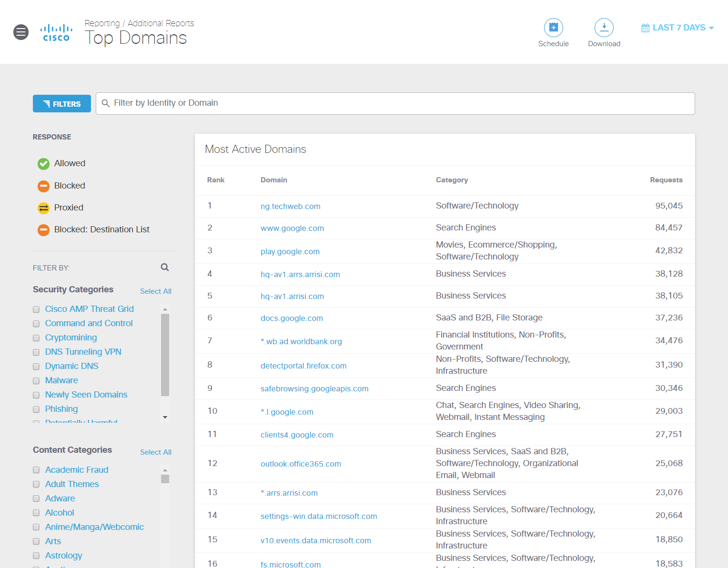Click the Filter by Identity or Domain field
Screen dimensions: 728x568
(395, 103)
